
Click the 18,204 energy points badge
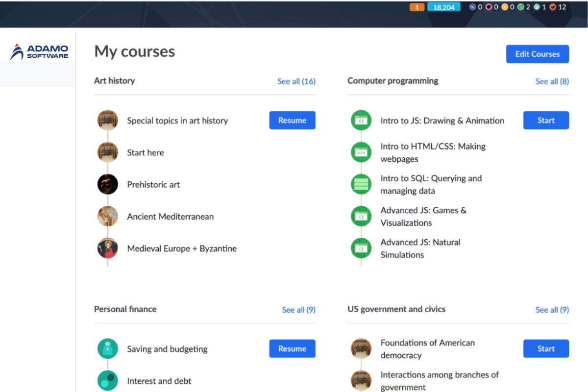(443, 7)
